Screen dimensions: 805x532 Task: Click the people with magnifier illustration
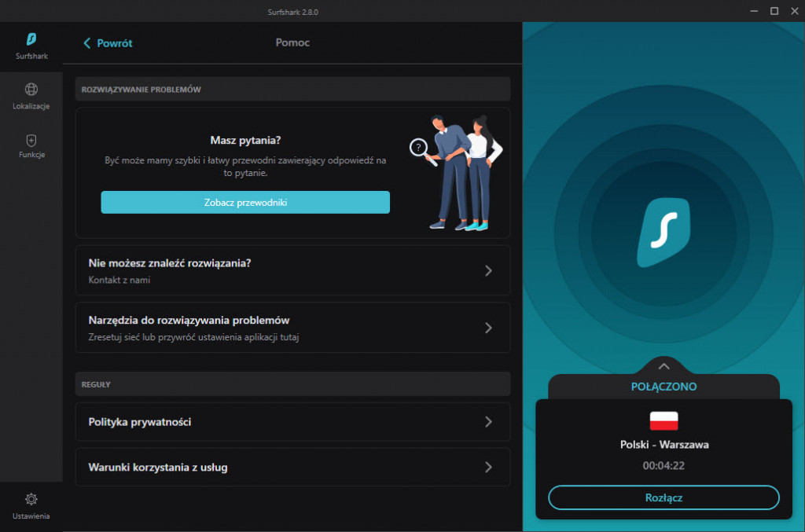[x=456, y=173]
